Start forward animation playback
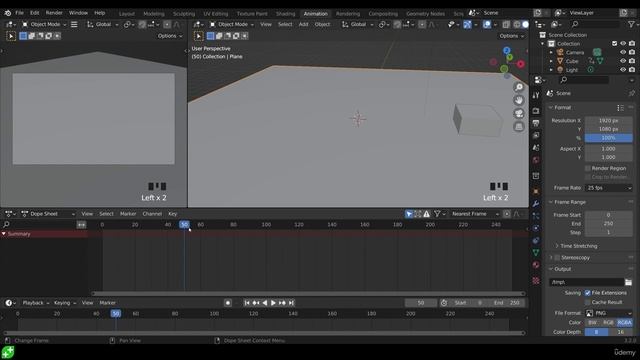Viewport: 640px width, 360px height. [273, 303]
